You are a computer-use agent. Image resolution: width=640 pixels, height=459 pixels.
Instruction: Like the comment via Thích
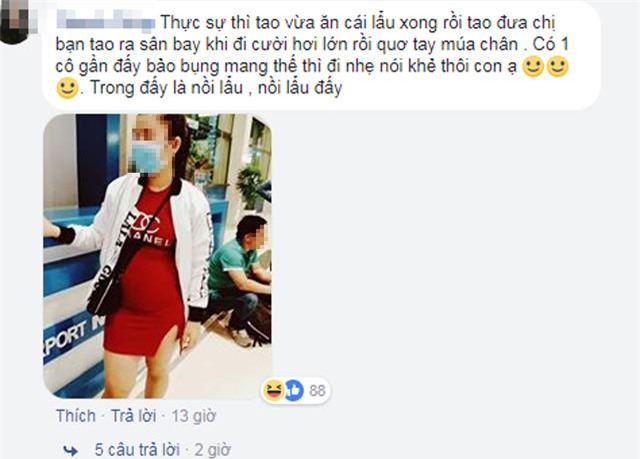tap(76, 416)
